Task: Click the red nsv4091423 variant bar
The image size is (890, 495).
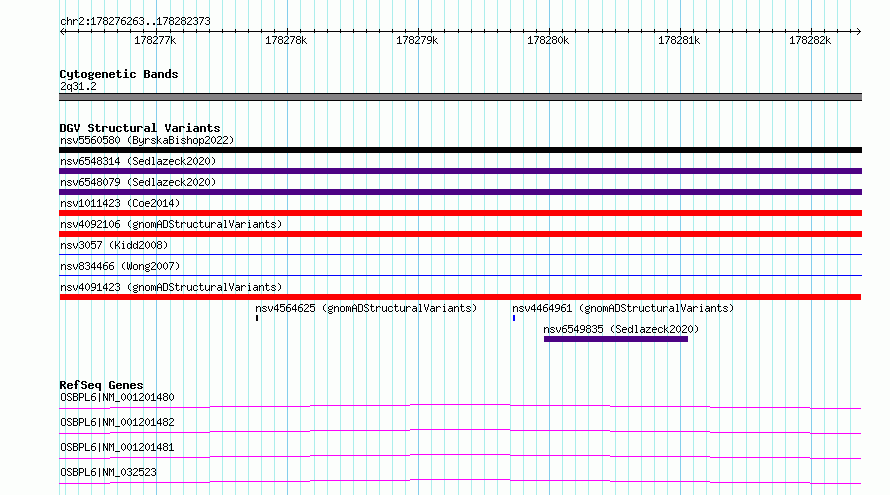Action: click(460, 297)
